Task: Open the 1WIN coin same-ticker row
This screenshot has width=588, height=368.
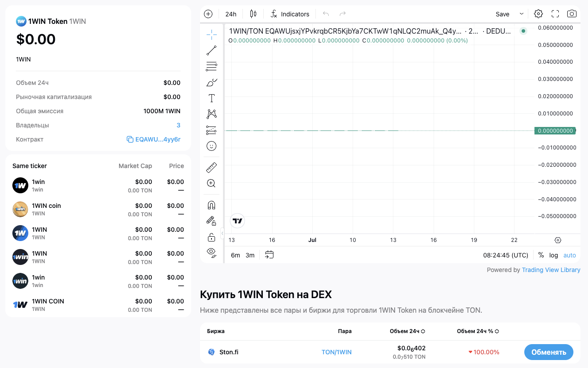Action: [98, 209]
